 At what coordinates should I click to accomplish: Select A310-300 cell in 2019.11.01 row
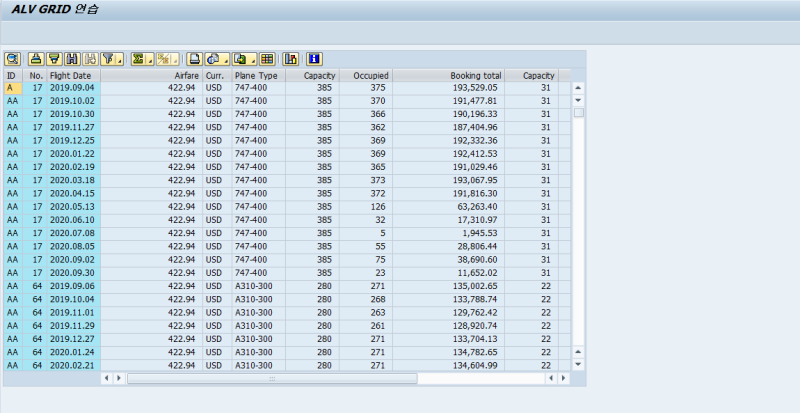259,312
